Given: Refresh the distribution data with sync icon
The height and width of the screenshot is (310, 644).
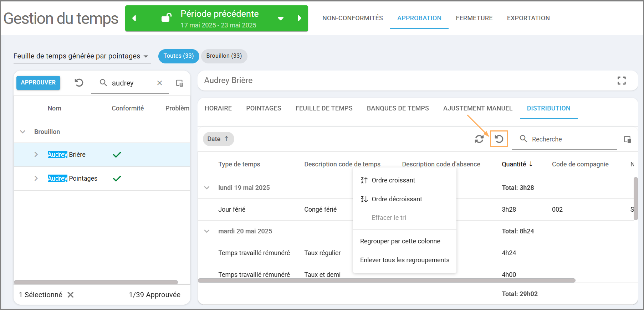Looking at the screenshot, I should (x=479, y=139).
